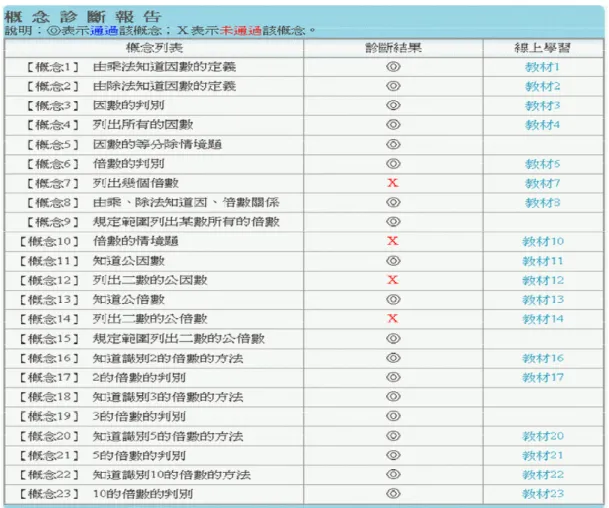Click the pass circle icon for 概念16
The height and width of the screenshot is (508, 609).
[x=393, y=358]
